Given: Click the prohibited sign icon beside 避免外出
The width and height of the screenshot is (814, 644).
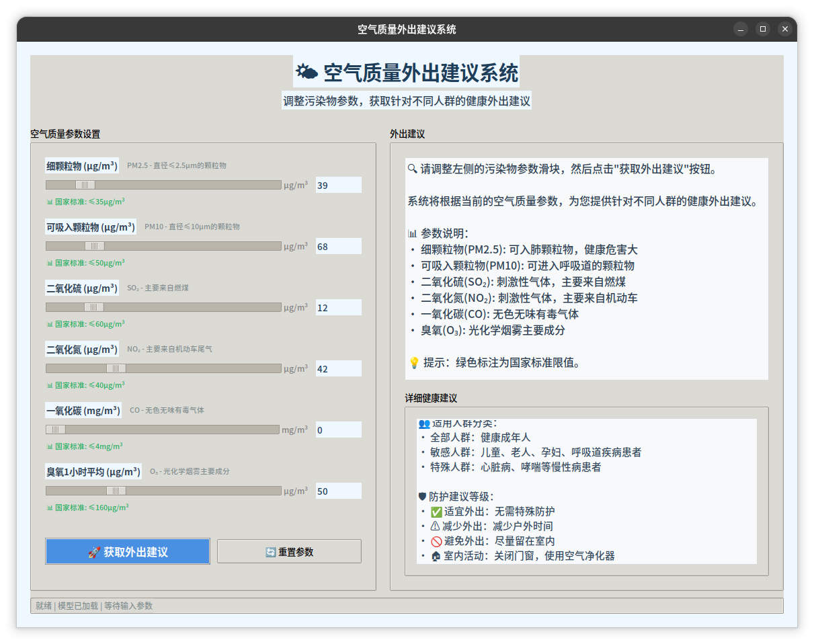Looking at the screenshot, I should pyautogui.click(x=436, y=541).
